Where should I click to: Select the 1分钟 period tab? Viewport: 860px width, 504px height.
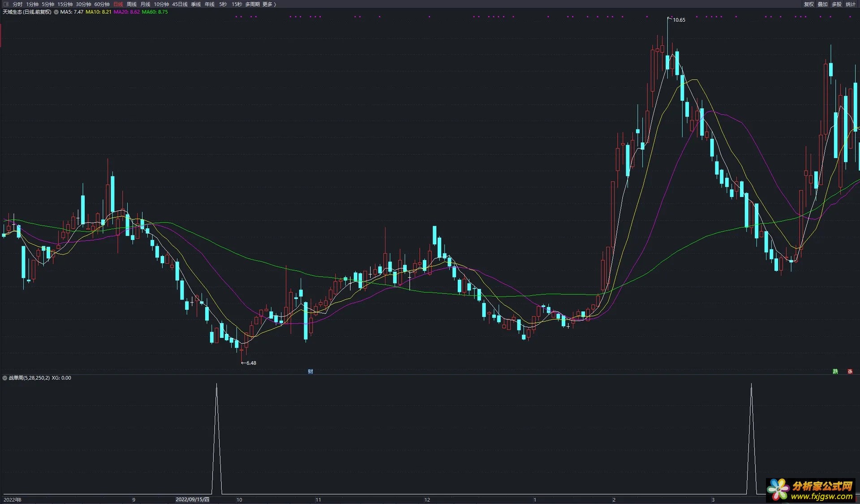click(x=32, y=4)
